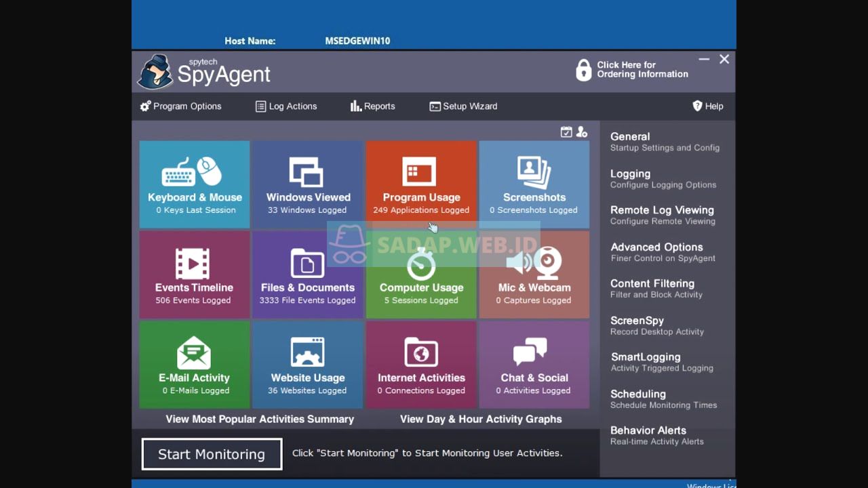Open the Windows Viewed tile
Screen dimensions: 868x488
[x=308, y=184]
